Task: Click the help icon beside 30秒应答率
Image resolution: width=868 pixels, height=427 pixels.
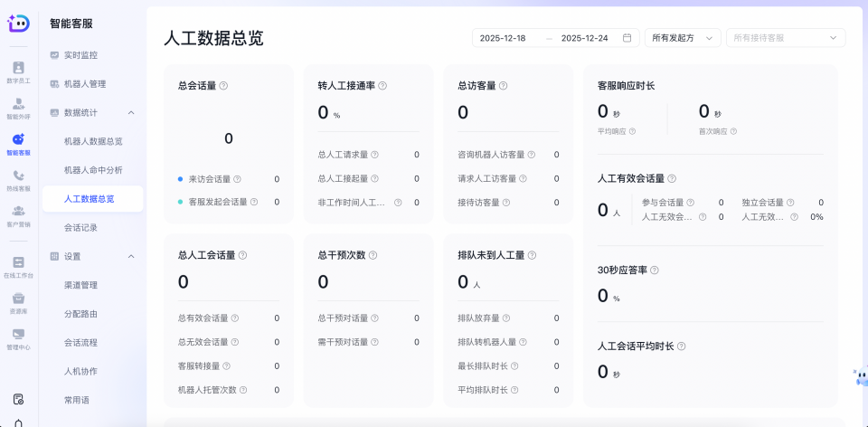Action: point(655,270)
